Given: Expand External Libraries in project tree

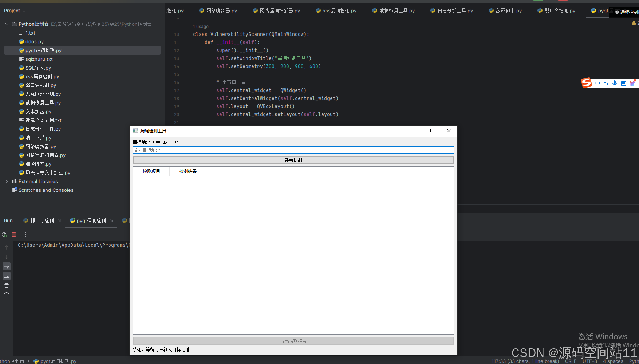Looking at the screenshot, I should [x=7, y=181].
